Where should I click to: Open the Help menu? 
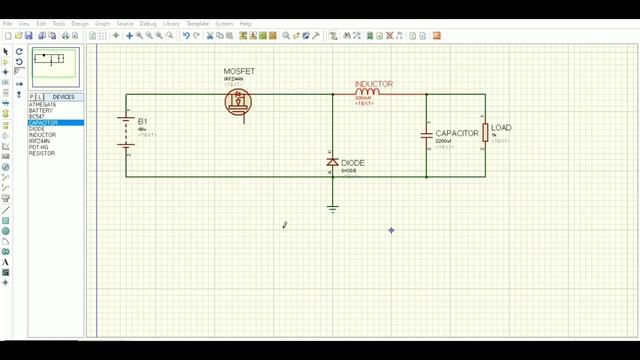245,24
